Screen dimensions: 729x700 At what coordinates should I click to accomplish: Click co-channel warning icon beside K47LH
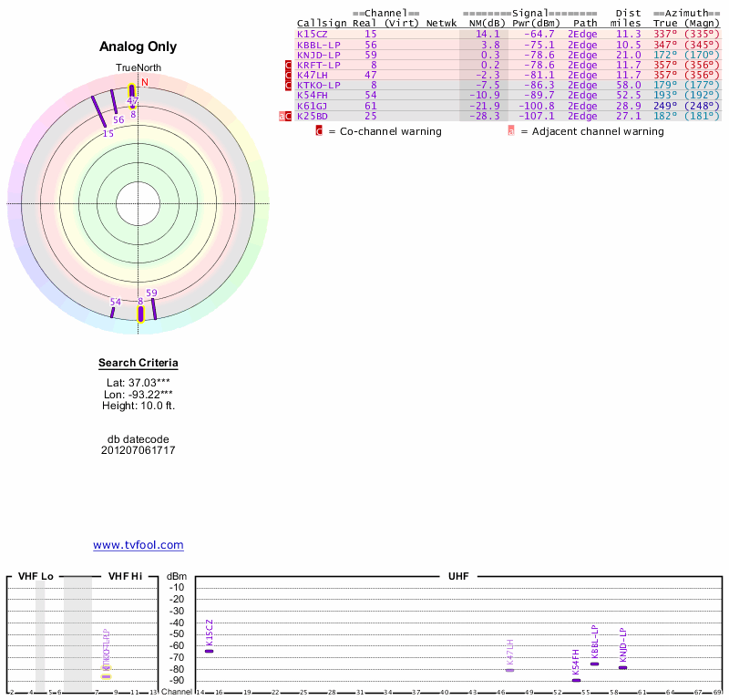(x=288, y=76)
